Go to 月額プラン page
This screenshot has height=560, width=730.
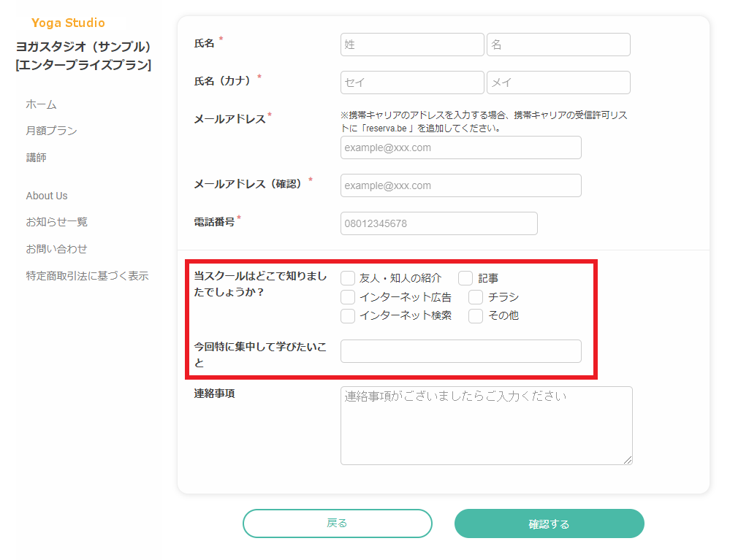51,131
